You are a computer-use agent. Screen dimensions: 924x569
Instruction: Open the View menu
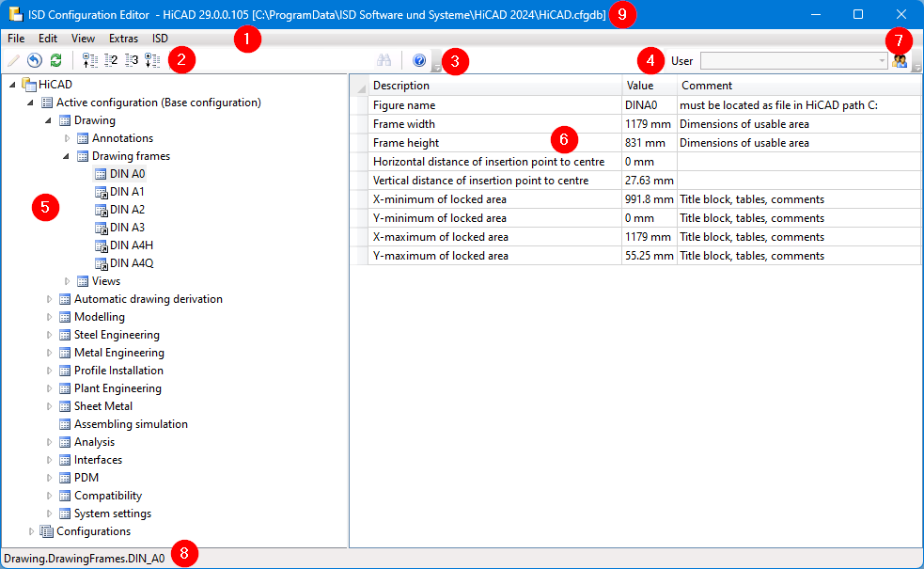click(83, 39)
